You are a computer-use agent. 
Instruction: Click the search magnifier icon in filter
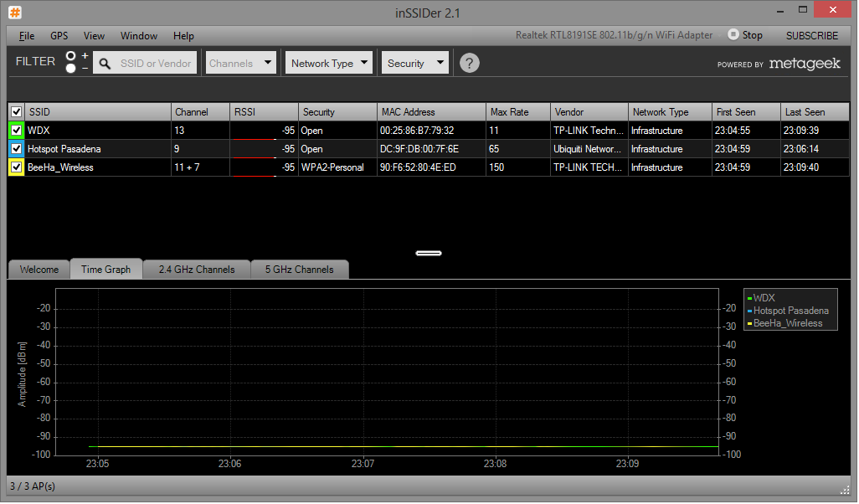pyautogui.click(x=105, y=64)
